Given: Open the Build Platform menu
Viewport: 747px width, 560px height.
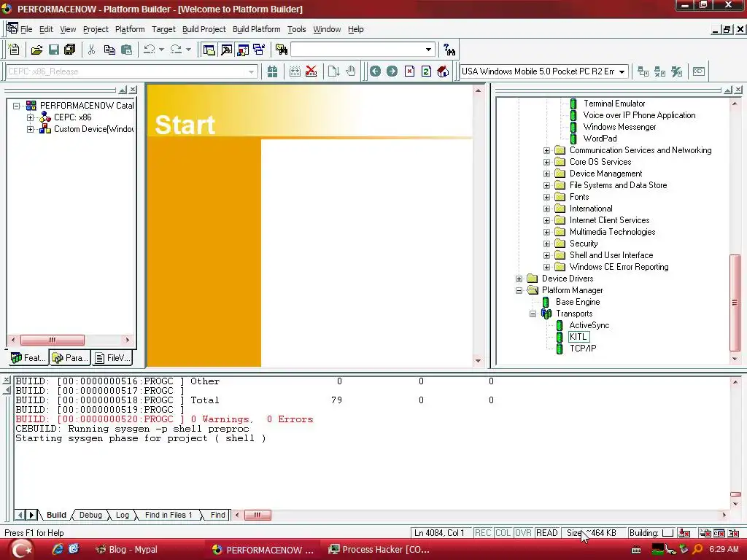Looking at the screenshot, I should point(256,29).
